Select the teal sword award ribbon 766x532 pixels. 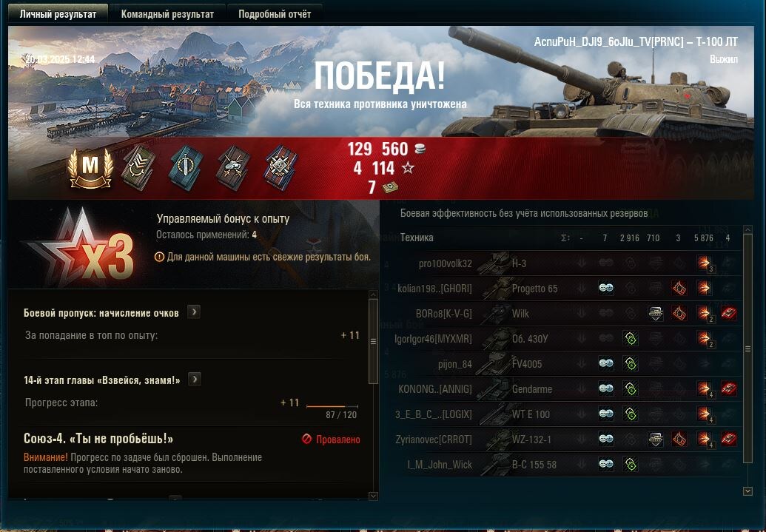[186, 169]
